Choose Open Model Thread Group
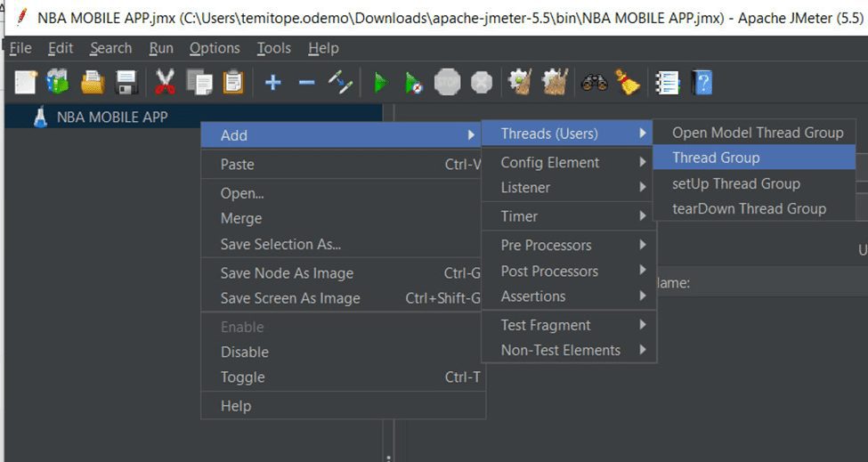This screenshot has height=462, width=868. point(755,133)
